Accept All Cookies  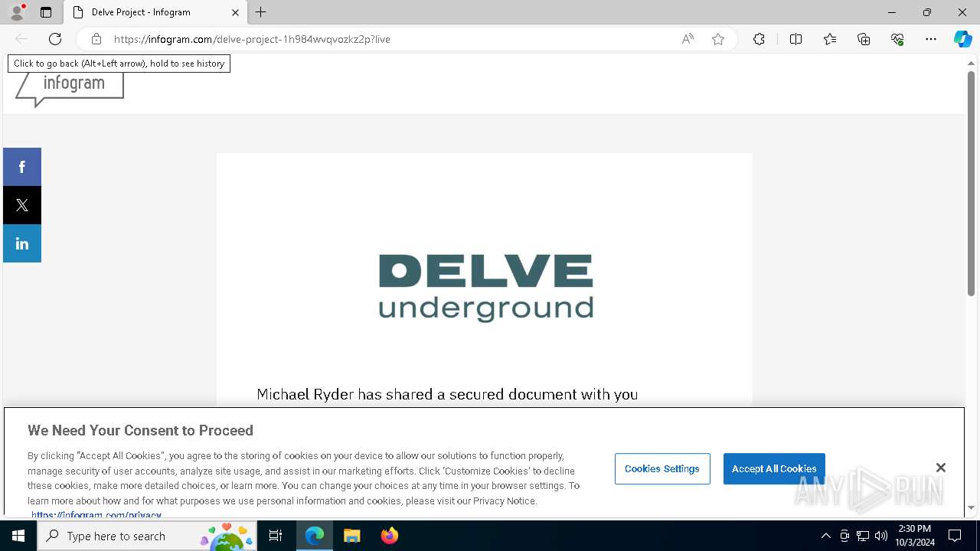[774, 468]
